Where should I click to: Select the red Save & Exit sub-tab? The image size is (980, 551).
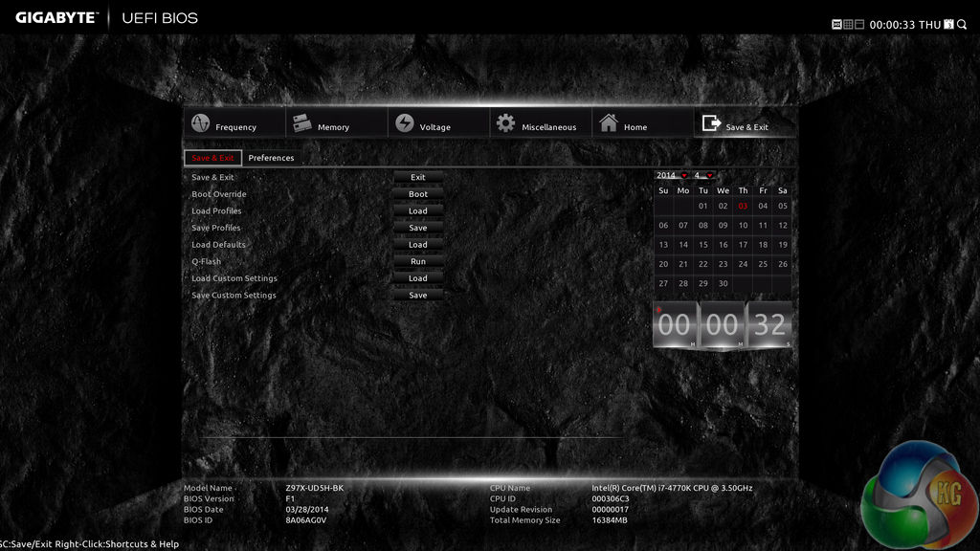(x=212, y=158)
